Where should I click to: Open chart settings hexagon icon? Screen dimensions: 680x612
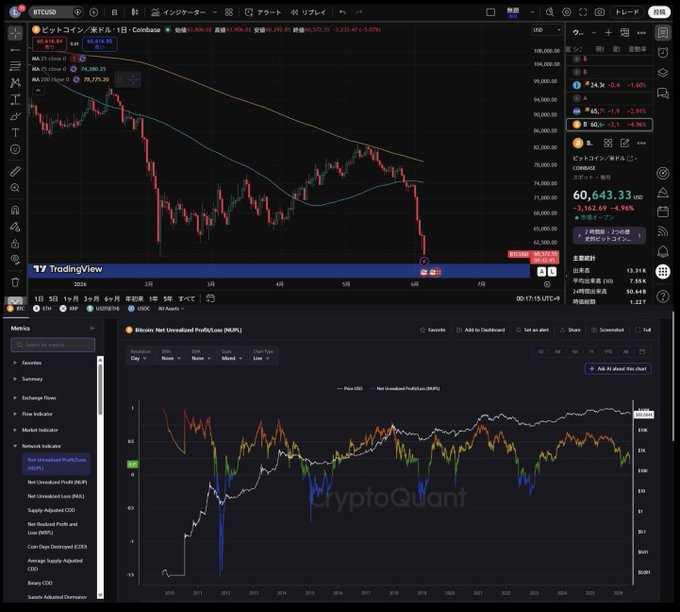tap(566, 12)
